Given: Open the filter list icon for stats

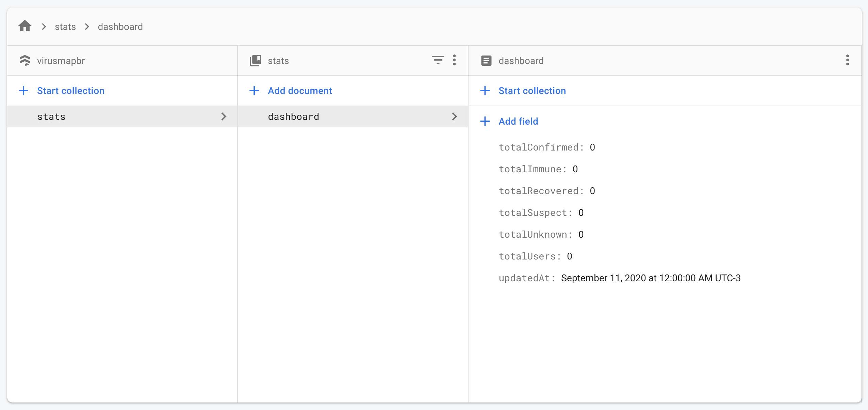Looking at the screenshot, I should (438, 60).
